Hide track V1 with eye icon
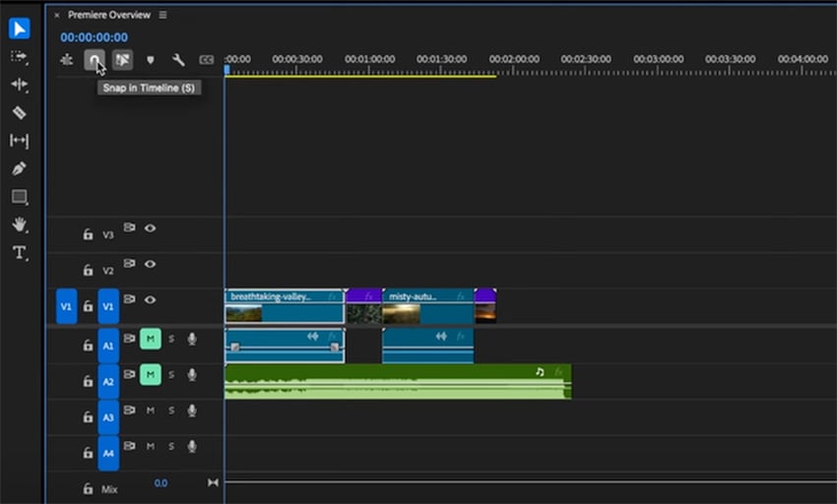The height and width of the screenshot is (504, 837). pos(151,300)
